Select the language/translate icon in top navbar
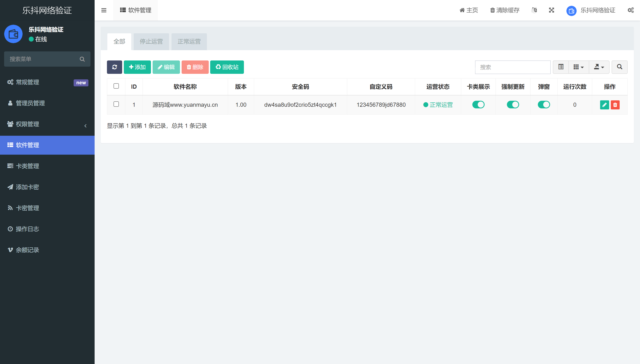Screen dimensions: 640x364 [x=534, y=10]
